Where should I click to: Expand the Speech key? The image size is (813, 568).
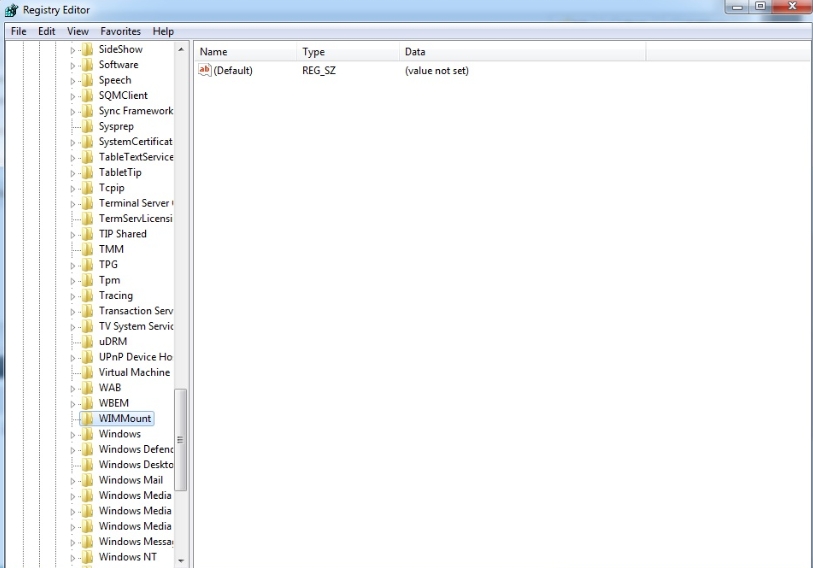pyautogui.click(x=73, y=81)
